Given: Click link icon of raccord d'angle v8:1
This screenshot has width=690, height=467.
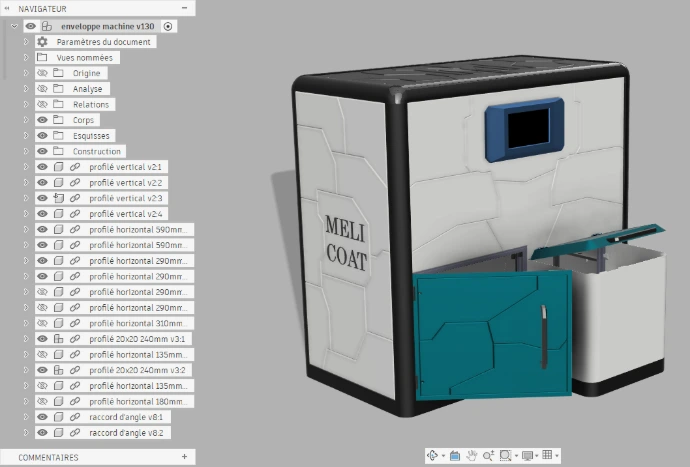Looking at the screenshot, I should [x=75, y=416].
